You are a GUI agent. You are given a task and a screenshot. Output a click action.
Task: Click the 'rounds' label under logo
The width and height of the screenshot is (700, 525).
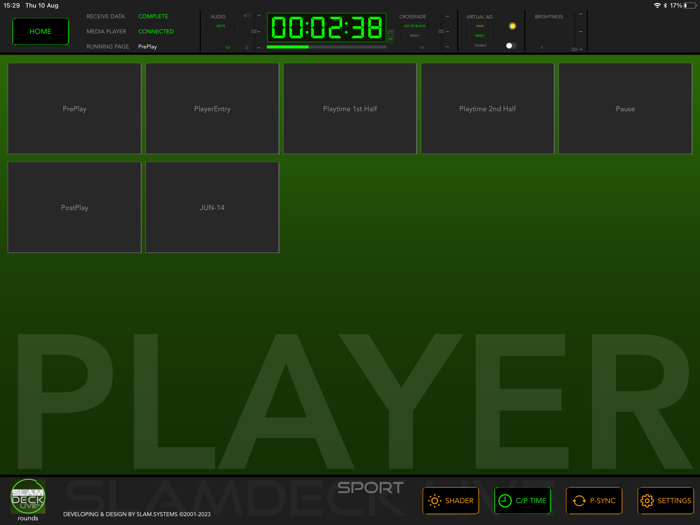(28, 518)
